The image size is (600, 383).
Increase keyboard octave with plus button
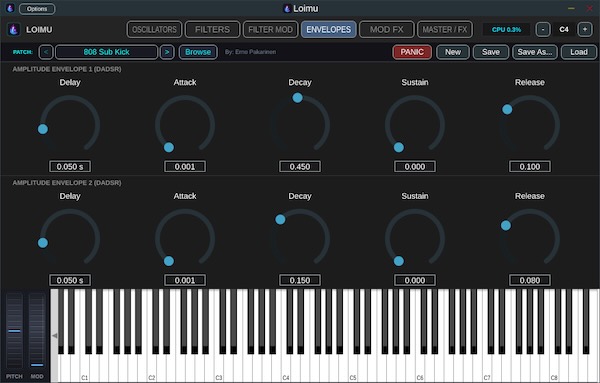point(585,29)
